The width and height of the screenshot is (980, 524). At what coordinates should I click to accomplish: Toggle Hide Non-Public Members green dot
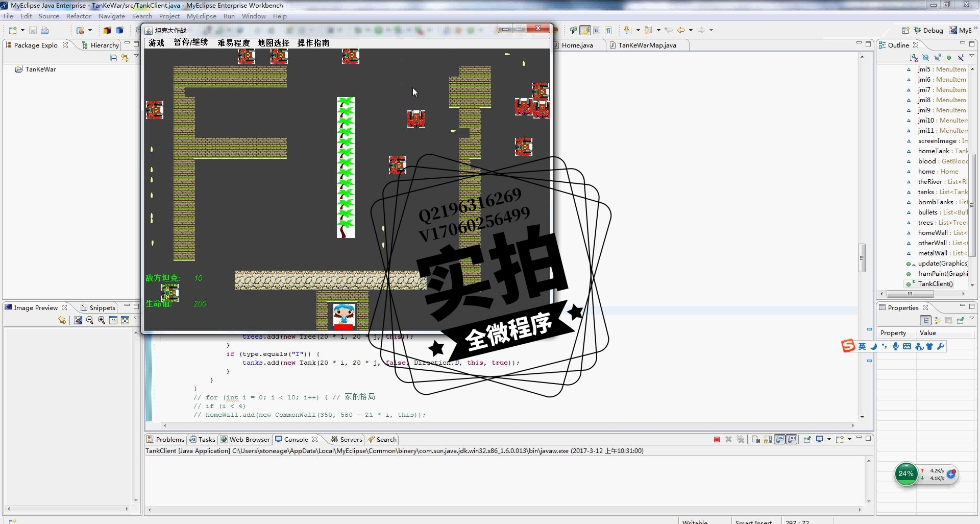[949, 58]
